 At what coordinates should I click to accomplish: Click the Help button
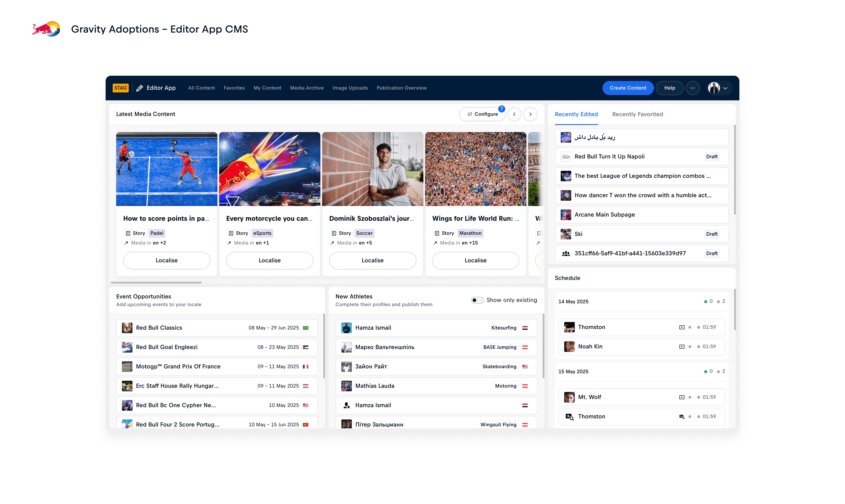[x=669, y=88]
